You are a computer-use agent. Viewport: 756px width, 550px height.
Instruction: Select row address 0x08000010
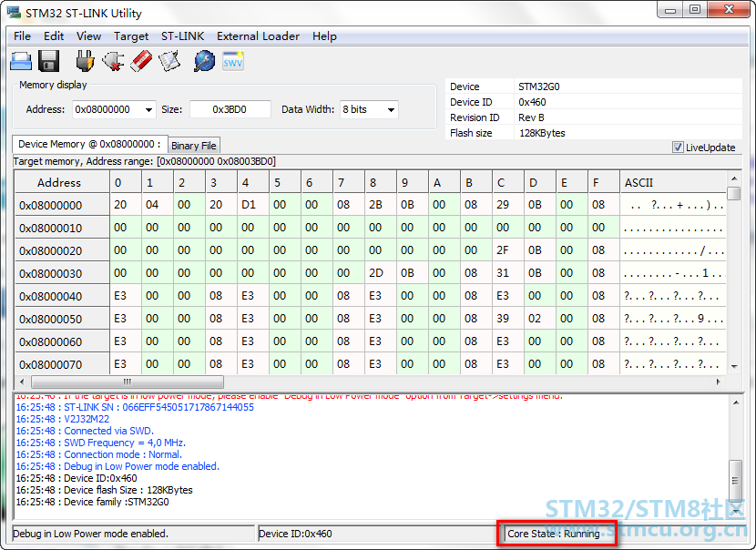[x=62, y=228]
